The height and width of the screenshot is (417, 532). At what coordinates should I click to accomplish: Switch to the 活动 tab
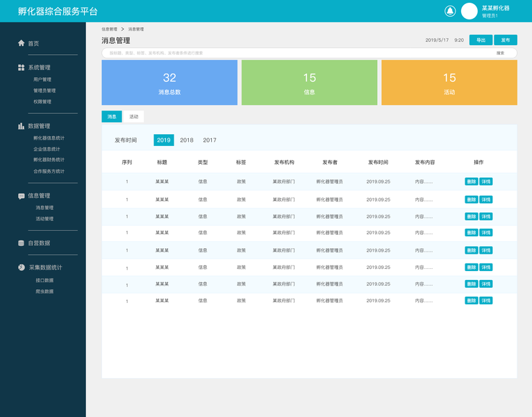click(133, 117)
